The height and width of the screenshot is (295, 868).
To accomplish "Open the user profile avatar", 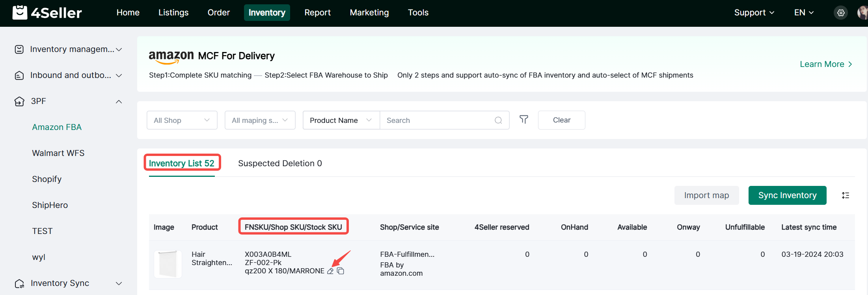I will (862, 13).
